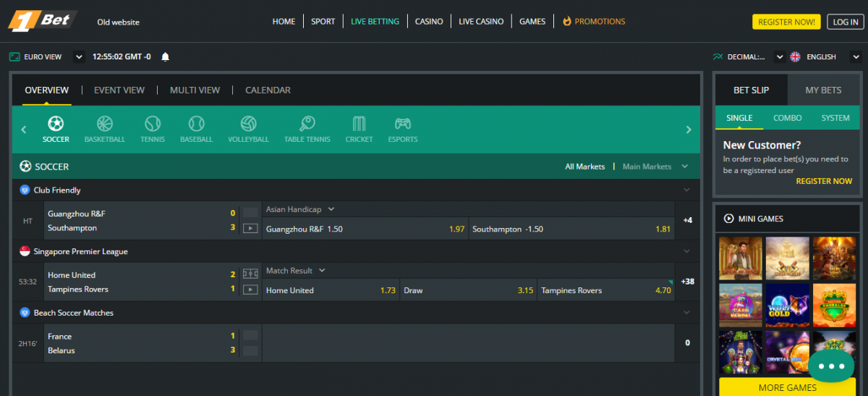Open the Asian Handicap market dropdown
This screenshot has width=868, height=396.
coord(331,209)
